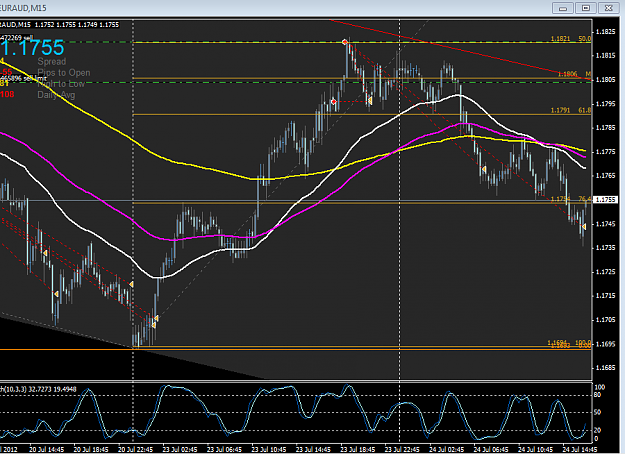
Task: Click the stochastic 50 level label
Action: tap(597, 412)
